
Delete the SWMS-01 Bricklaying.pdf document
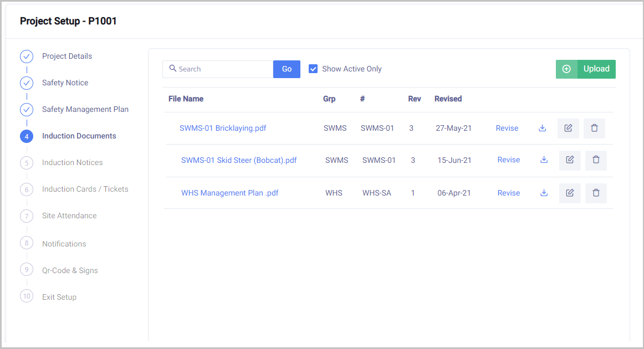(594, 128)
